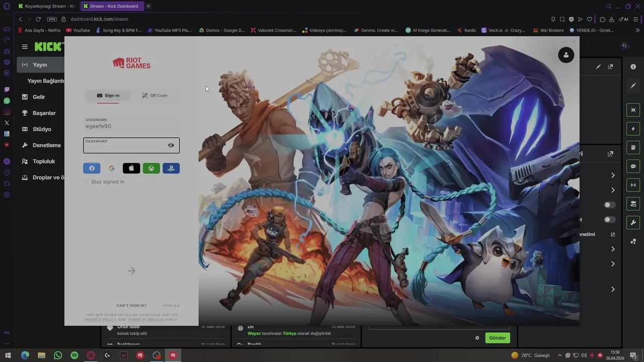
Task: Open WhatsApp icon in Opera sidebar
Action: coord(7,101)
